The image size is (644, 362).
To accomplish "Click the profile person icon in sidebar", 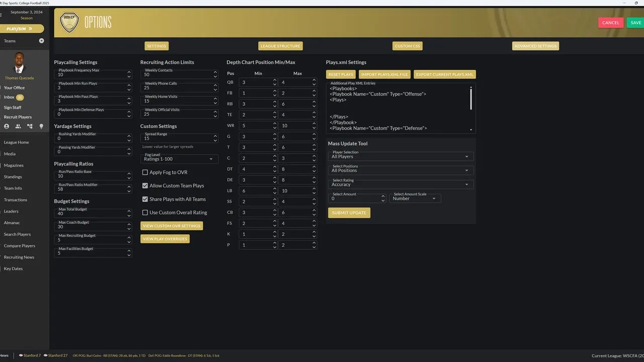I will tap(7, 127).
